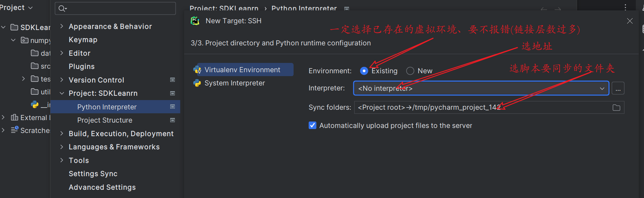Select the util folder in project tree
The height and width of the screenshot is (198, 644).
(40, 92)
